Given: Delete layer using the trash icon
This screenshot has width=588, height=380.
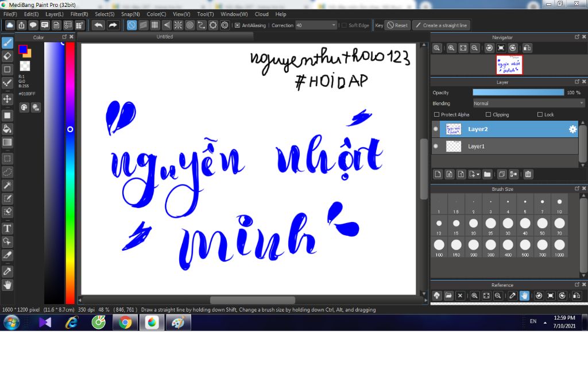Looking at the screenshot, I should click(528, 174).
